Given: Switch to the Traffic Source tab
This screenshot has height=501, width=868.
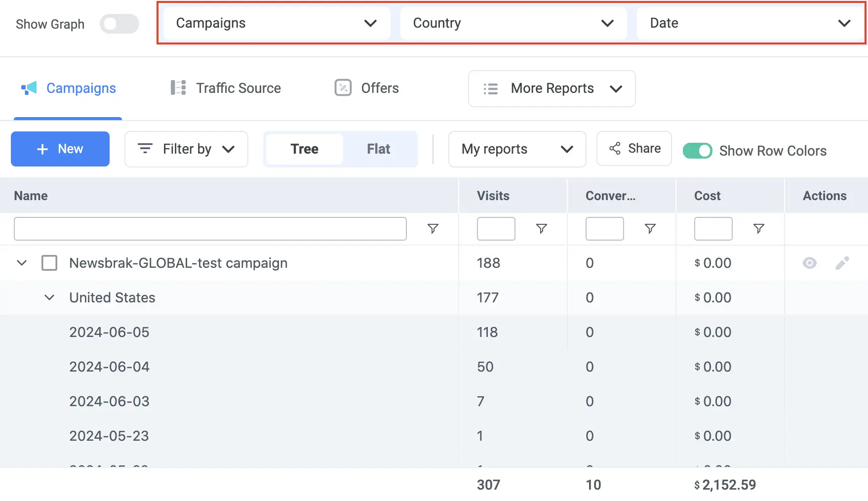Looking at the screenshot, I should (226, 88).
